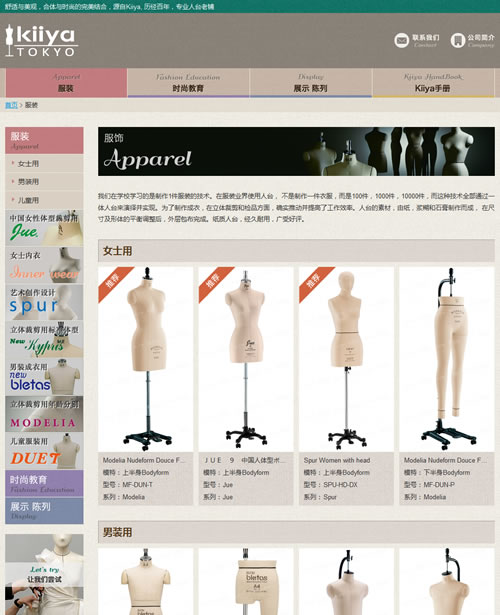500x615 pixels.
Task: Click 型号：MF-DUN-P text
Action: point(429,485)
